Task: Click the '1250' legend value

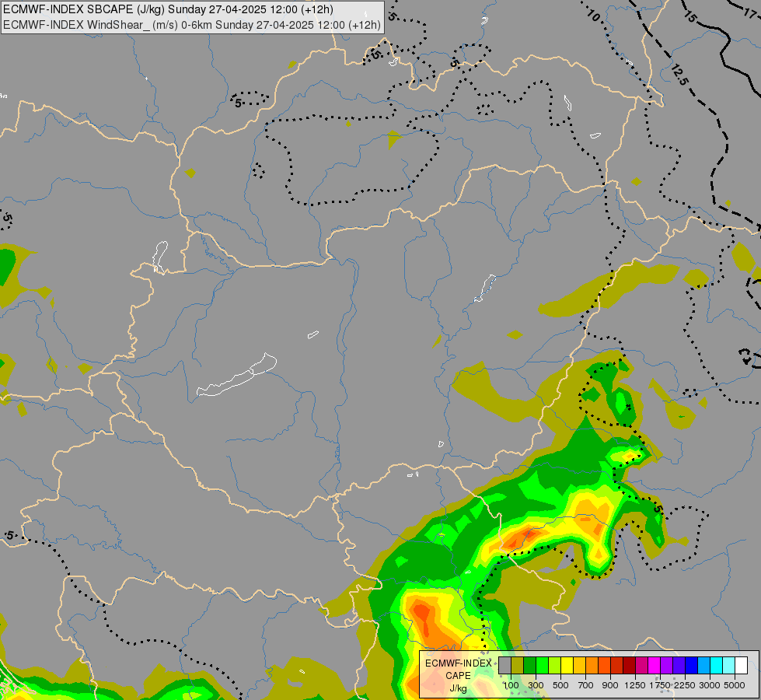Action: click(x=635, y=685)
